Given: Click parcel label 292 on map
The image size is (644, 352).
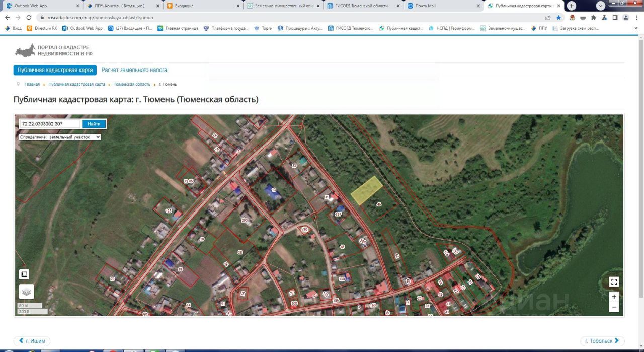Looking at the screenshot, I should 304,229.
